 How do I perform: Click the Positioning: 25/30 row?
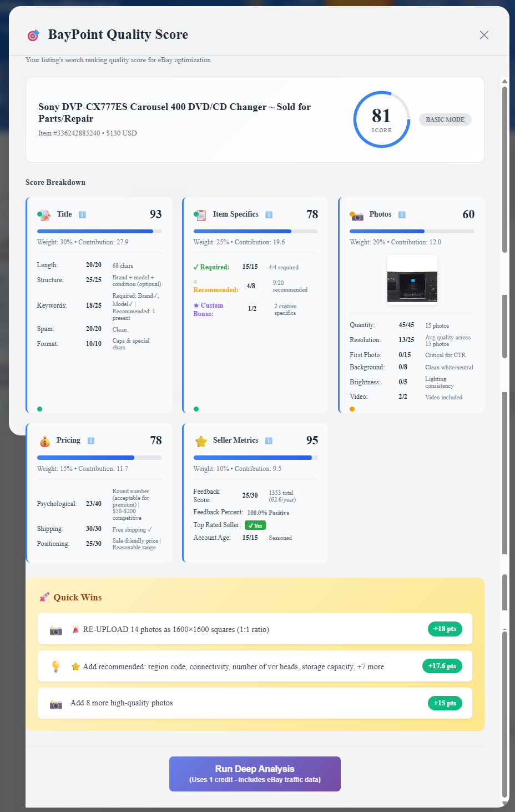click(99, 544)
